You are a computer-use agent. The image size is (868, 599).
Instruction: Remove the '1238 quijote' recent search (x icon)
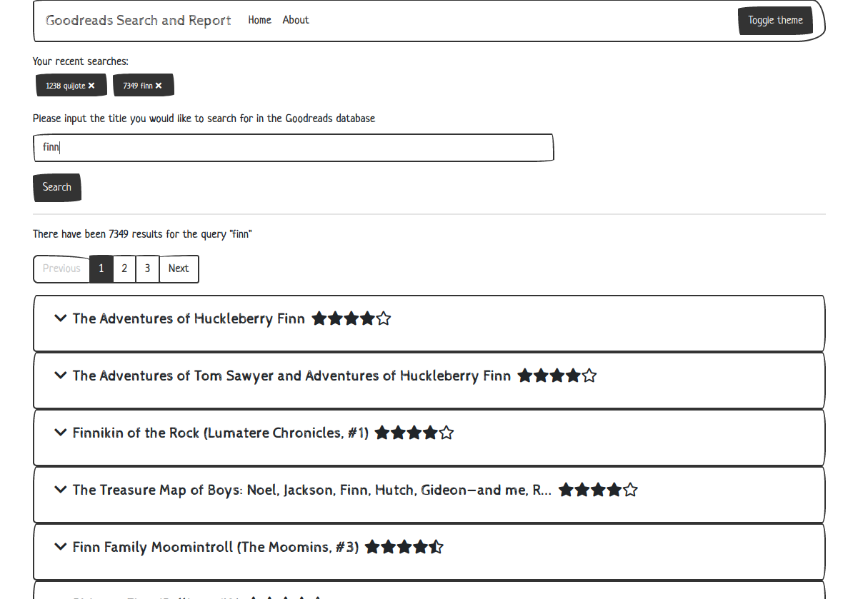(91, 86)
